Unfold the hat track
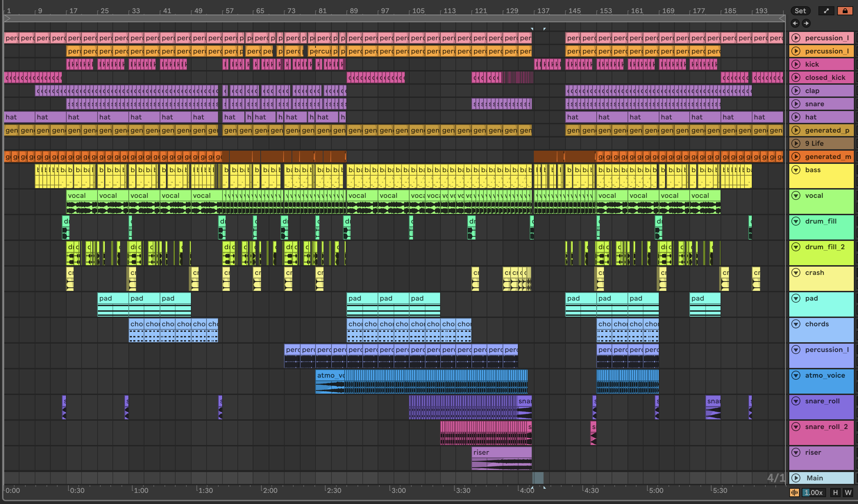 (796, 117)
